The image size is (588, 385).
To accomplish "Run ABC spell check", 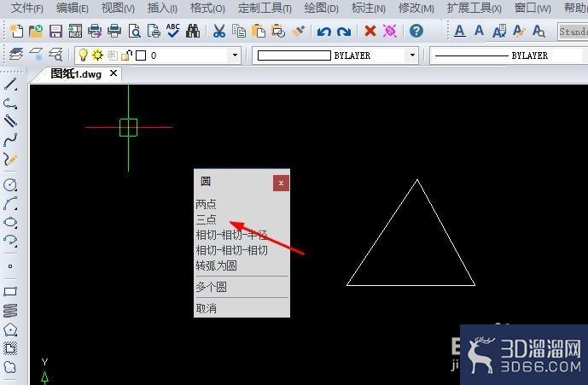I will coord(173,31).
